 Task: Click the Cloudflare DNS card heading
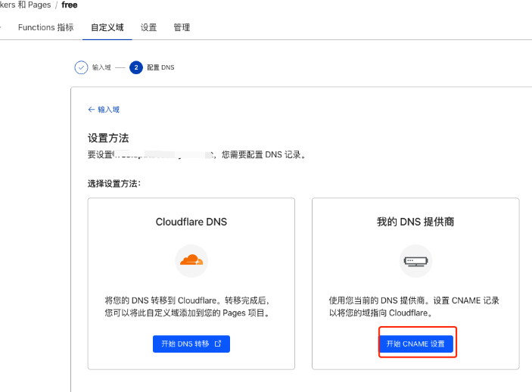(191, 222)
